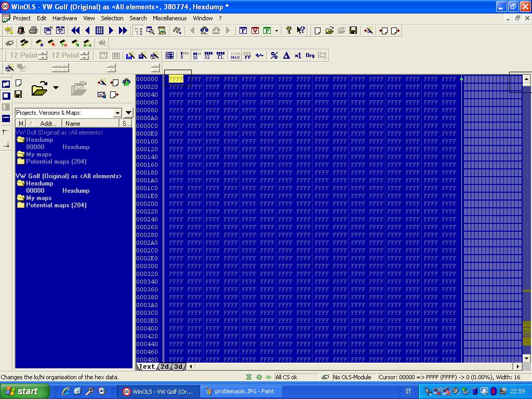The image size is (532, 399).
Task: Toggle the 255/FF decimal-hex display
Action: tap(247, 55)
